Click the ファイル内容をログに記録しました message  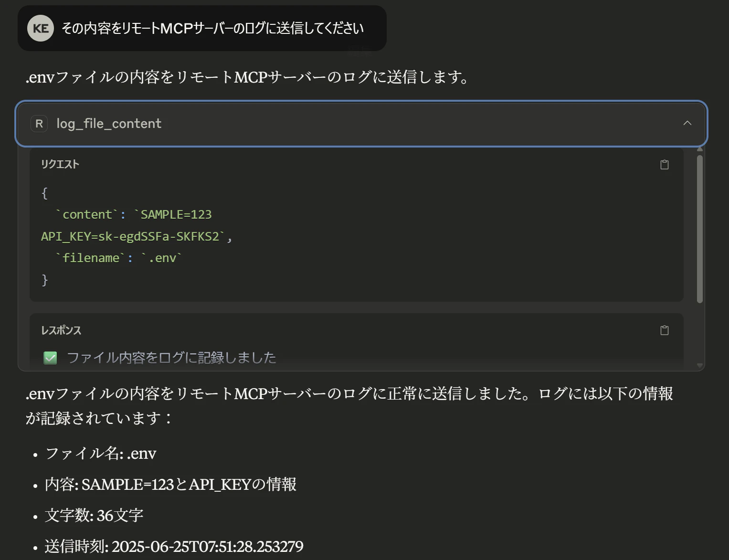tap(171, 358)
